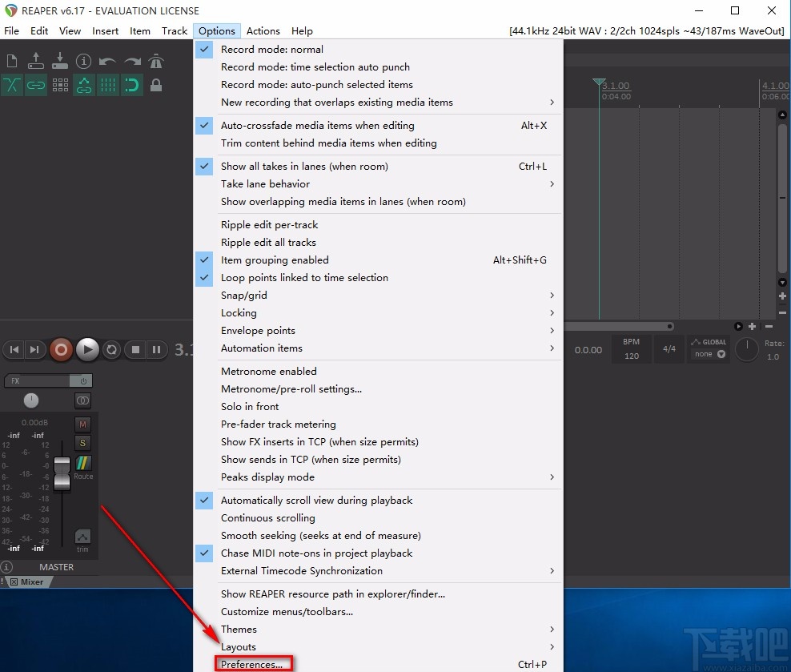The width and height of the screenshot is (791, 672).
Task: Open the Insert menu
Action: [x=105, y=30]
